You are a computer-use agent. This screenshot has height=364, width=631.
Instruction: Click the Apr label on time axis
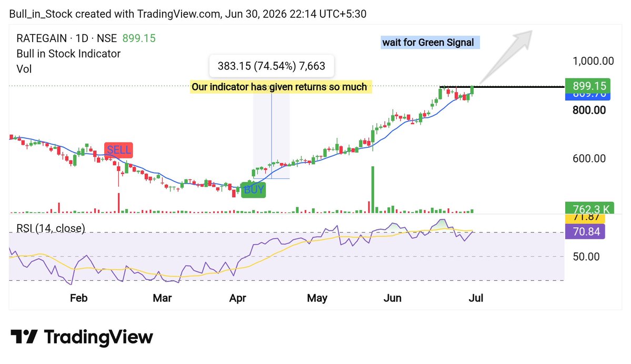[237, 298]
